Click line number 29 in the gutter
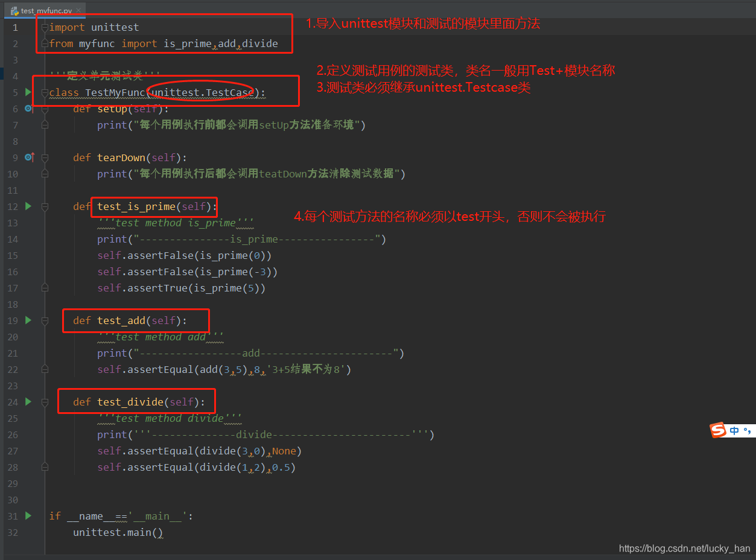 click(x=13, y=483)
